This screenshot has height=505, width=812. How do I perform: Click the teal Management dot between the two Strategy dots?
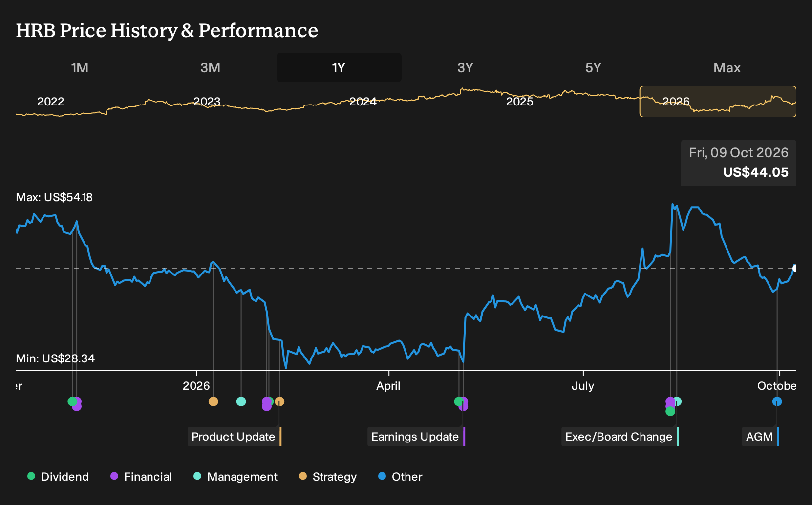[241, 401]
